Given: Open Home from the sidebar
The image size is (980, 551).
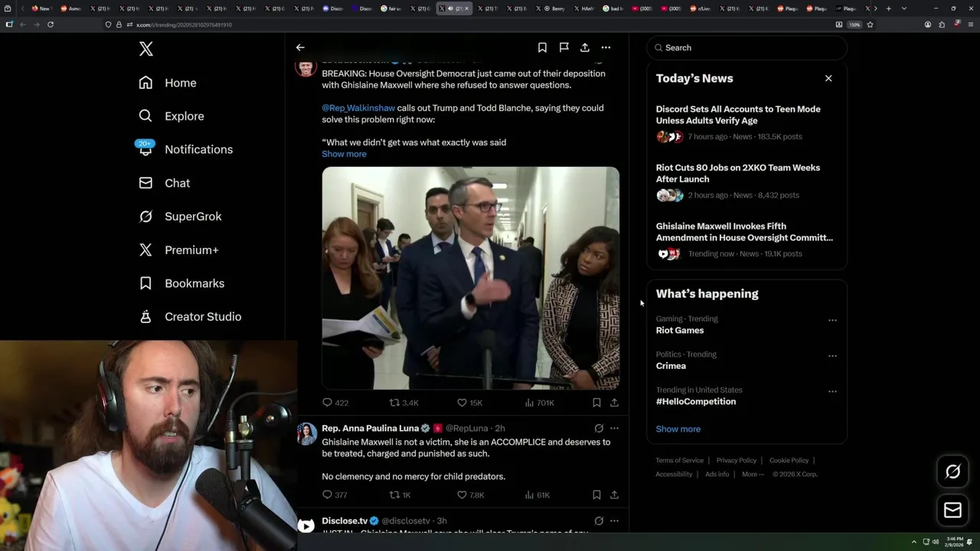Looking at the screenshot, I should (x=168, y=83).
